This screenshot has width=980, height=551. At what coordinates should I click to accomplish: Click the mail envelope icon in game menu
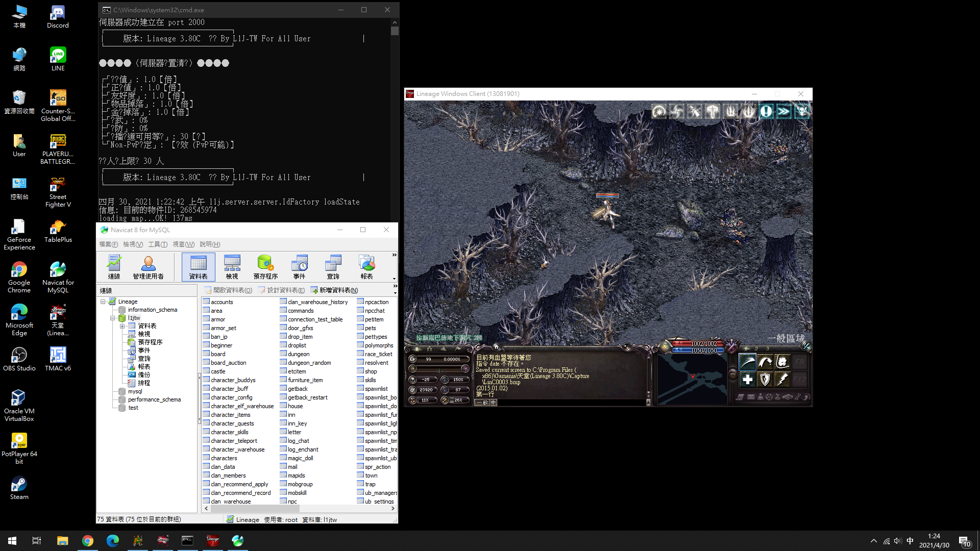tap(751, 397)
